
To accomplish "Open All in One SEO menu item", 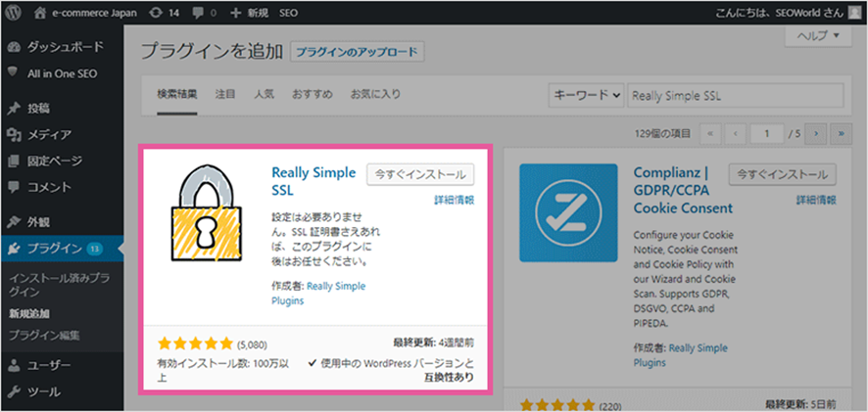I will coord(62,73).
